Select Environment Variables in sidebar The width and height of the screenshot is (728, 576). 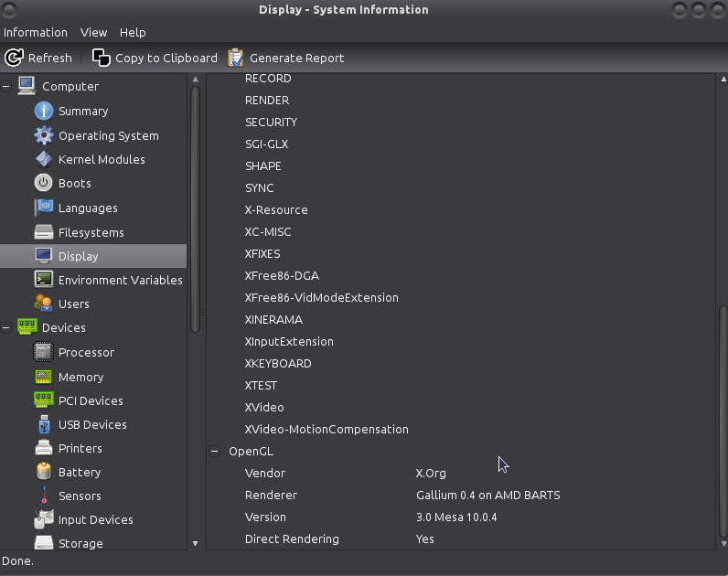[x=120, y=280]
